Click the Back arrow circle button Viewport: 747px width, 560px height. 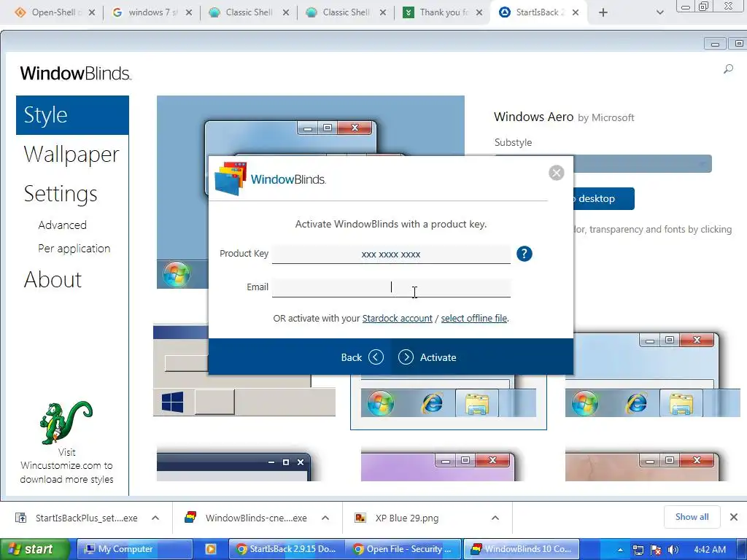[x=376, y=357]
